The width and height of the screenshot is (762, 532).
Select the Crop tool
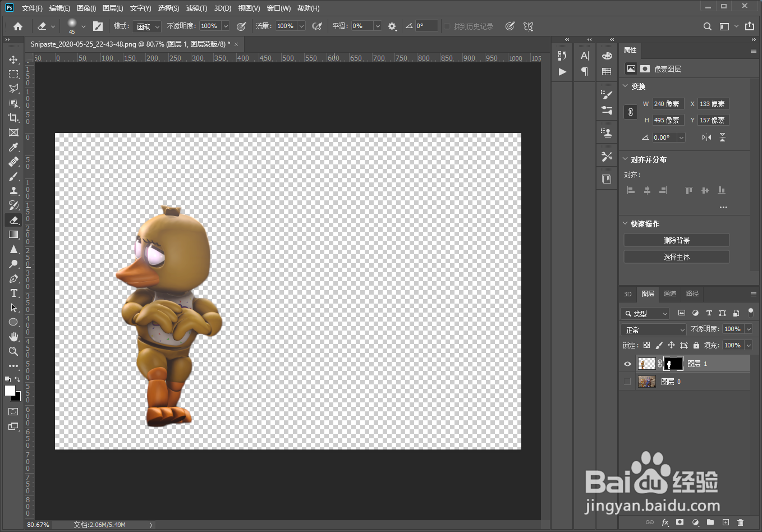click(13, 118)
